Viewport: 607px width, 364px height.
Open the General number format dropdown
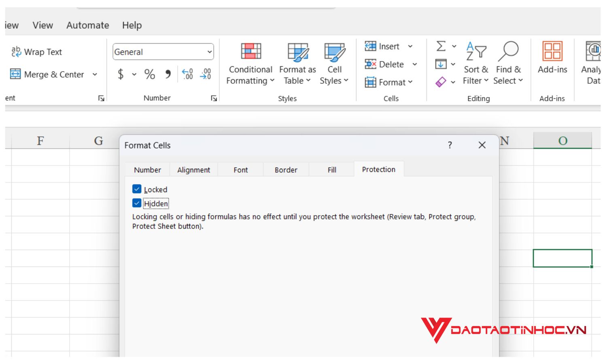[209, 52]
